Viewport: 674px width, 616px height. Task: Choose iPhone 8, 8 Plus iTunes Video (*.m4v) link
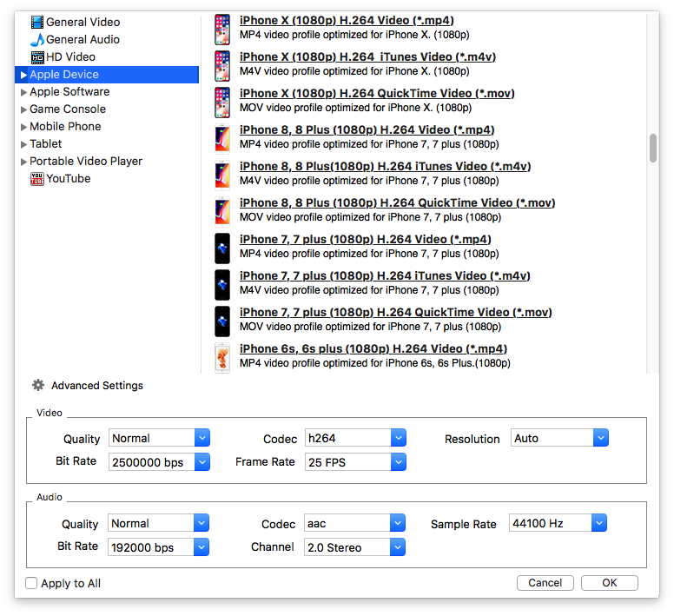pos(385,167)
